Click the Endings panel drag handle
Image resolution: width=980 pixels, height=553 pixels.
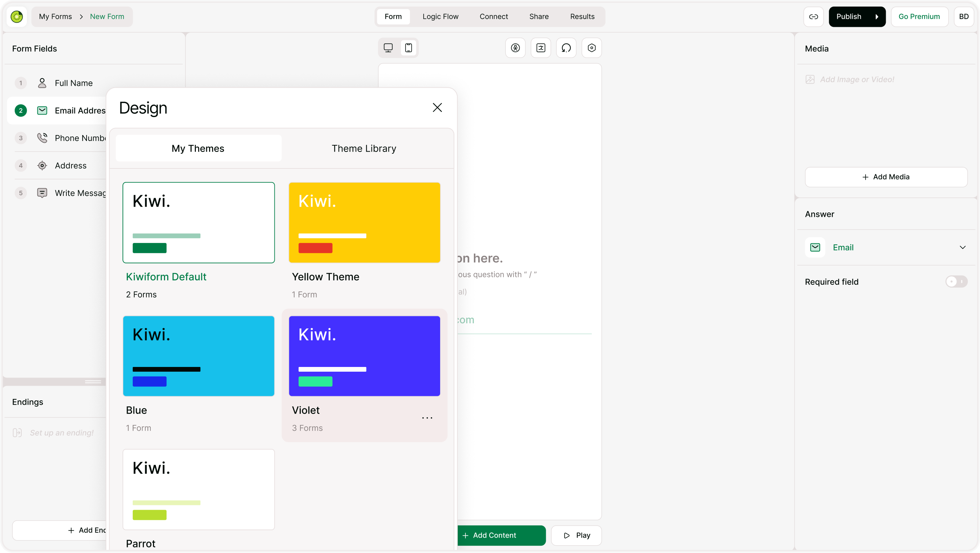click(x=93, y=381)
